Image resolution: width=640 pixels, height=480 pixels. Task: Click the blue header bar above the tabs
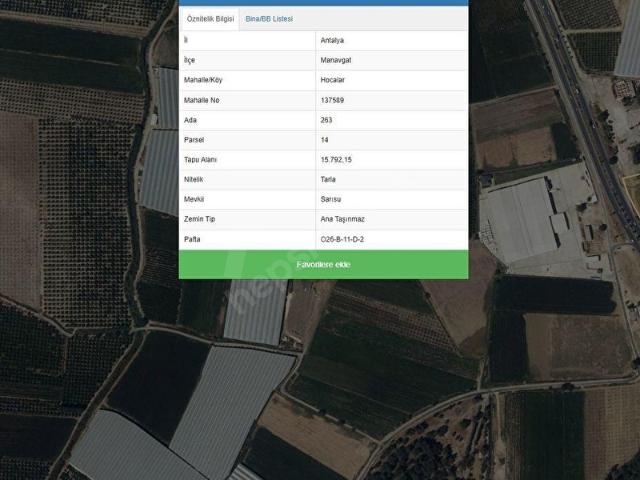323,3
